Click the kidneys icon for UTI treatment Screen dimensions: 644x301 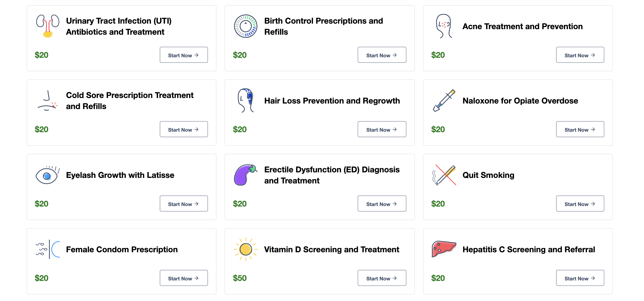(47, 26)
